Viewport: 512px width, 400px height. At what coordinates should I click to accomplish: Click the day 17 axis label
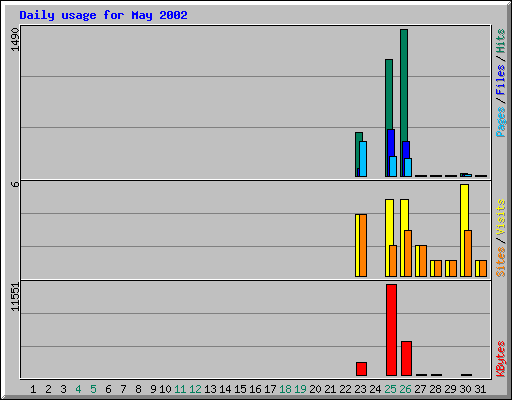[x=270, y=389]
